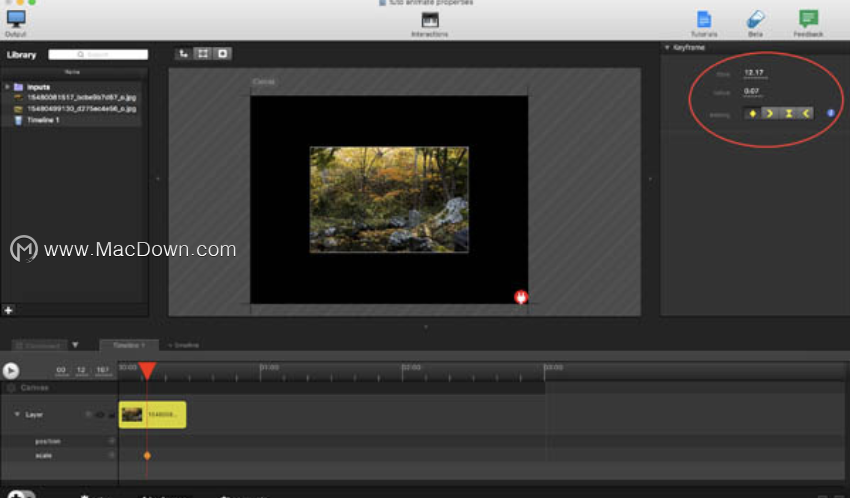
Task: Select the scale property row
Action: click(x=59, y=455)
